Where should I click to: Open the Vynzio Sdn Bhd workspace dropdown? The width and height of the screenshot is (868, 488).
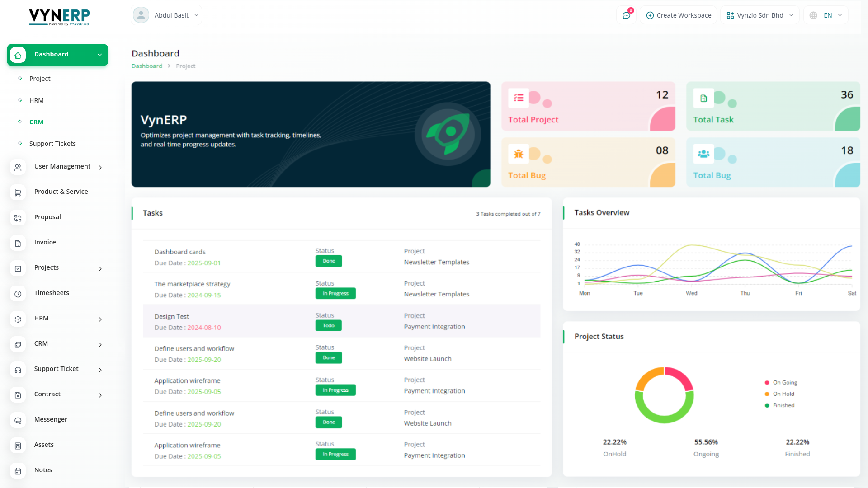760,15
